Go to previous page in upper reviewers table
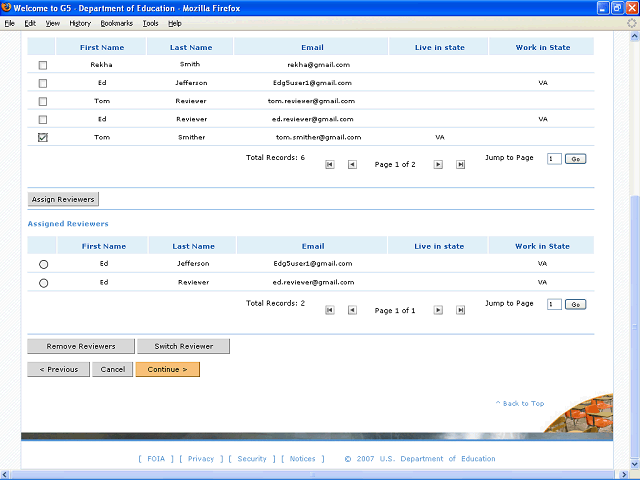Viewport: 640px width, 480px height. pos(352,165)
